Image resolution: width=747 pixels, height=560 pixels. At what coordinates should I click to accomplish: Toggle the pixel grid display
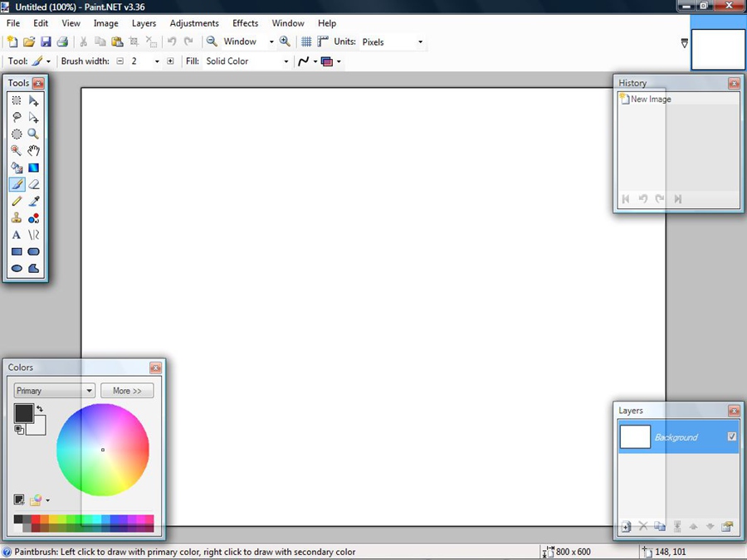point(306,42)
